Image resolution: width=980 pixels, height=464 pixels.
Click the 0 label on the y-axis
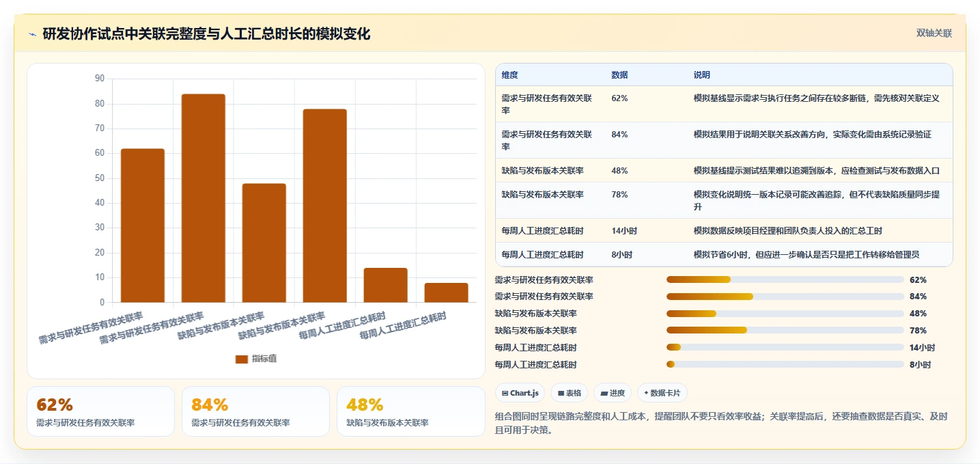[x=102, y=303]
